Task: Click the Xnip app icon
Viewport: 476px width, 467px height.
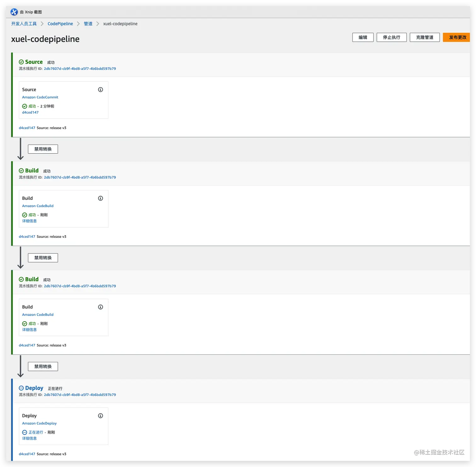Action: click(14, 12)
